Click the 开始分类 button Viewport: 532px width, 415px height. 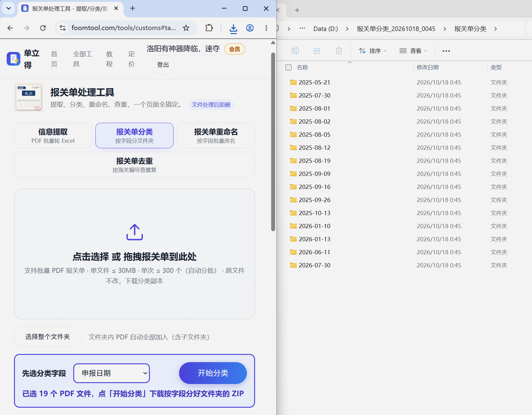click(x=213, y=373)
